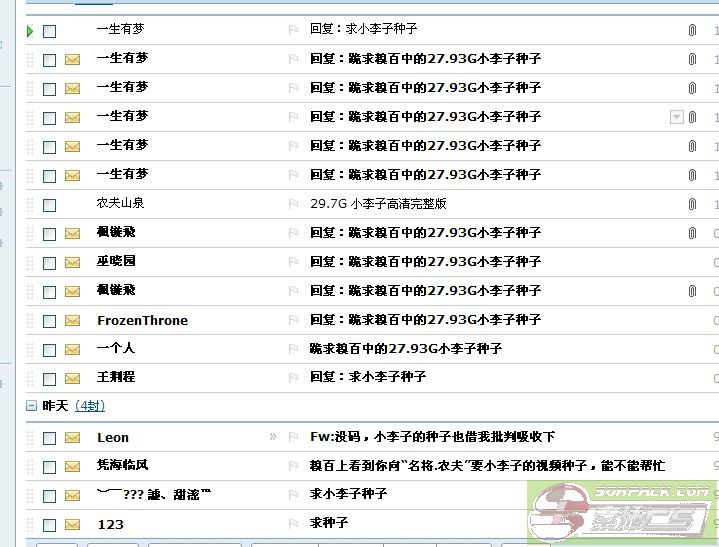Click the attachment paperclip on 农夫山泉 email

[692, 204]
